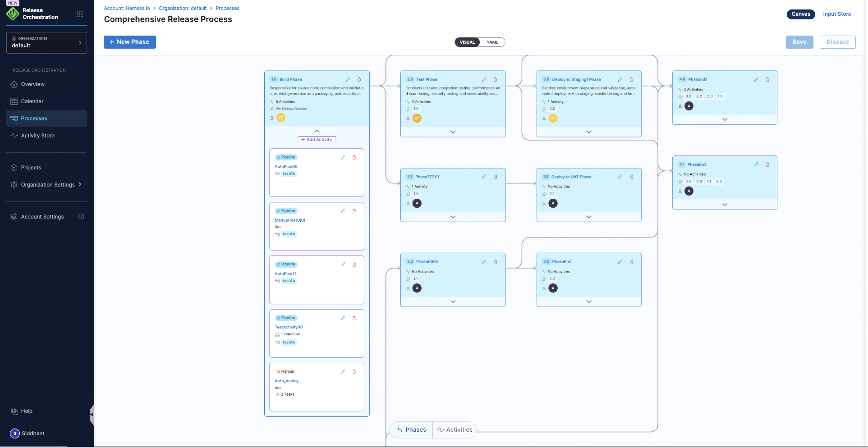This screenshot has height=447, width=868.
Task: Open the default organization selector
Action: (x=46, y=43)
